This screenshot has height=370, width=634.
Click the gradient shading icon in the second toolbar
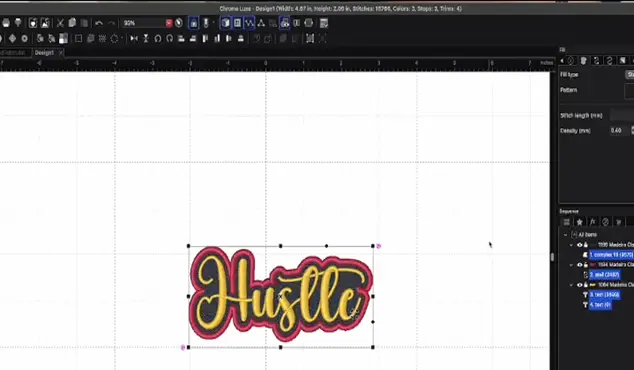coord(63,38)
